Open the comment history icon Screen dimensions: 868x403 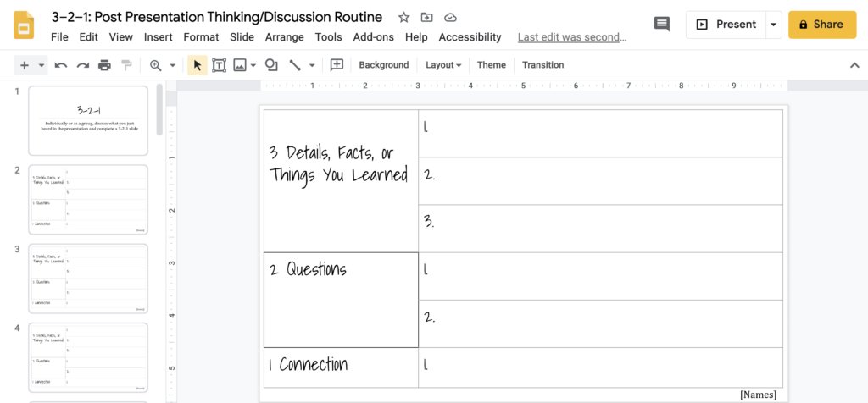pyautogui.click(x=661, y=25)
